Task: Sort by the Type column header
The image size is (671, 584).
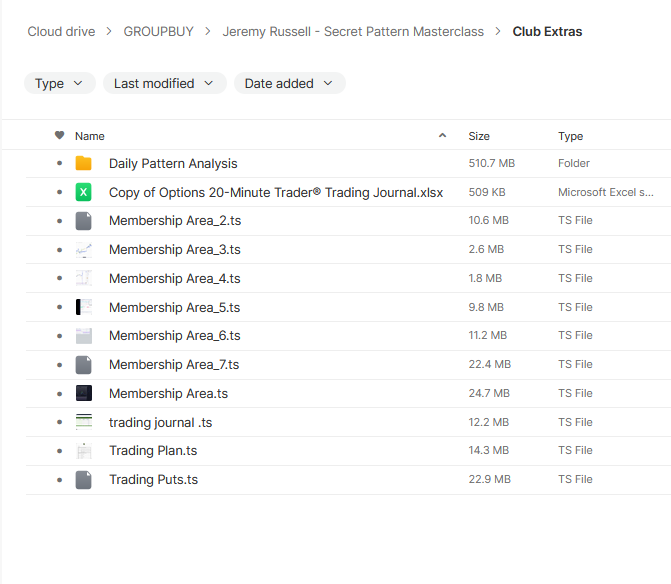Action: click(x=570, y=136)
